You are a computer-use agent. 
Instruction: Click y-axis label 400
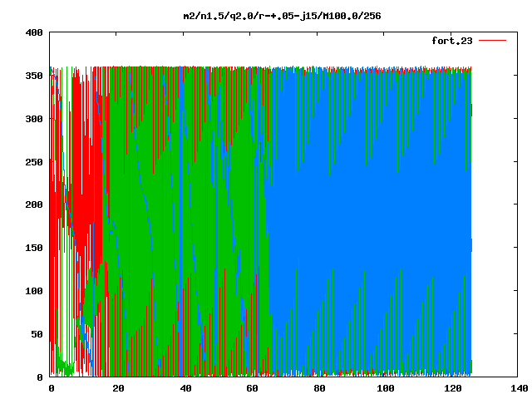tap(34, 33)
